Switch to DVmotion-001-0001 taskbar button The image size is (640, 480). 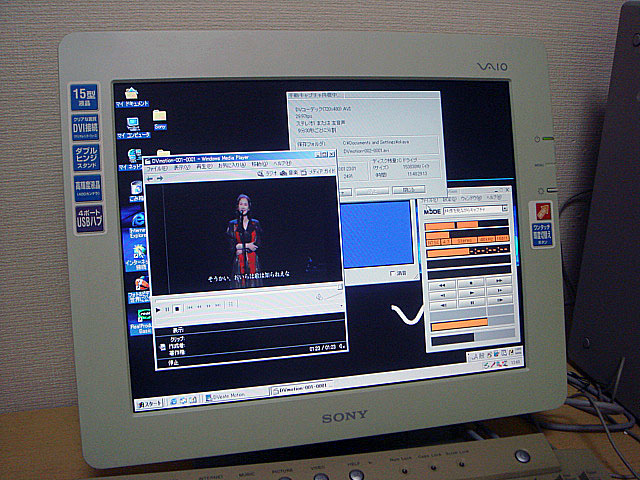[302, 387]
